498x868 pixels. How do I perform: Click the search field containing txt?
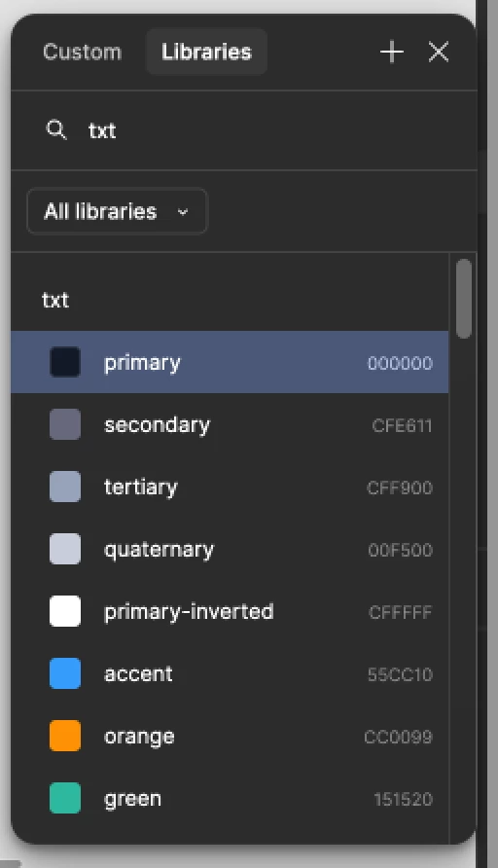coord(243,130)
